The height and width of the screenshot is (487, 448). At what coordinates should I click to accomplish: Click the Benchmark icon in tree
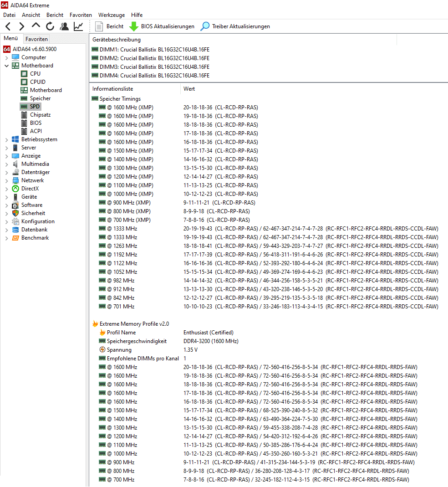[15, 238]
